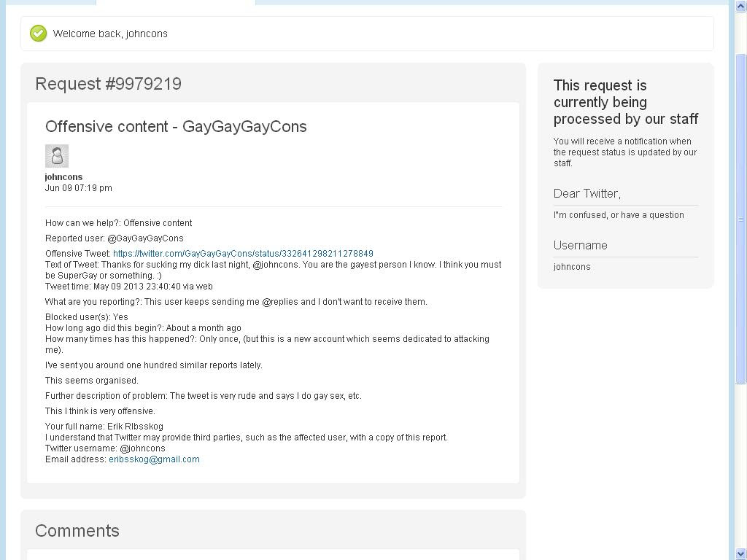Click the Comments heading

coord(77,531)
